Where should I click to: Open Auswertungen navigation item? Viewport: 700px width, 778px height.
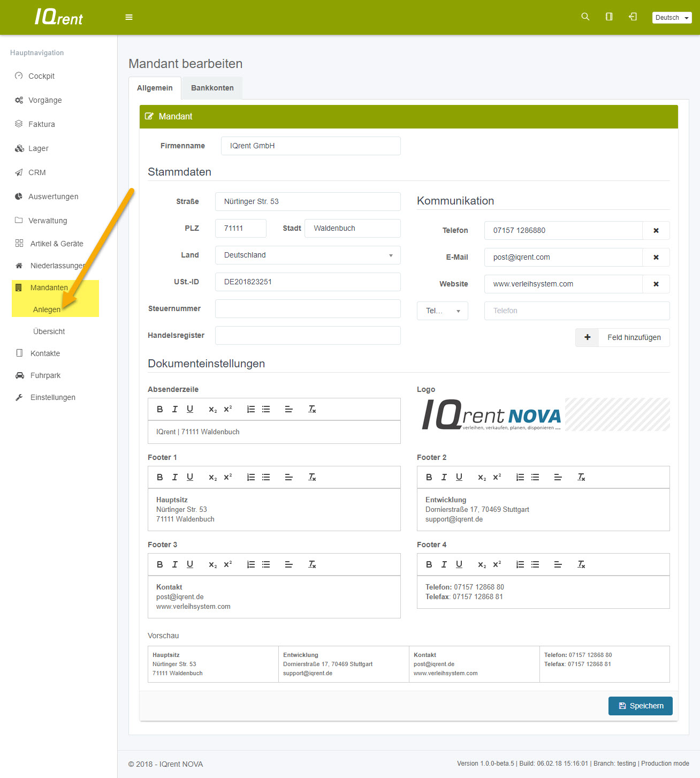(x=53, y=197)
